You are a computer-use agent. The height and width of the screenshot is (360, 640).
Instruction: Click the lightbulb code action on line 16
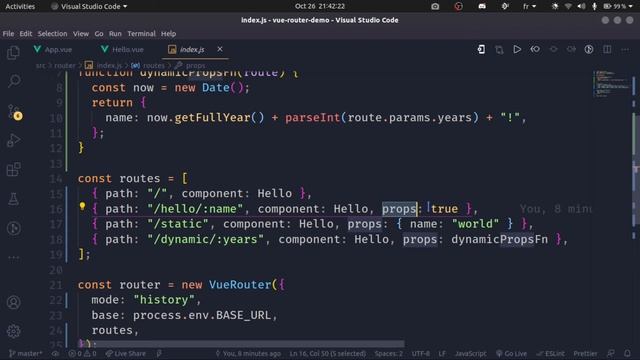pyautogui.click(x=82, y=207)
